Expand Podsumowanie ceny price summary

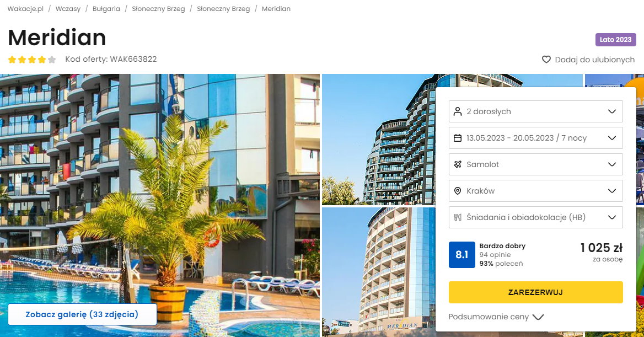496,317
